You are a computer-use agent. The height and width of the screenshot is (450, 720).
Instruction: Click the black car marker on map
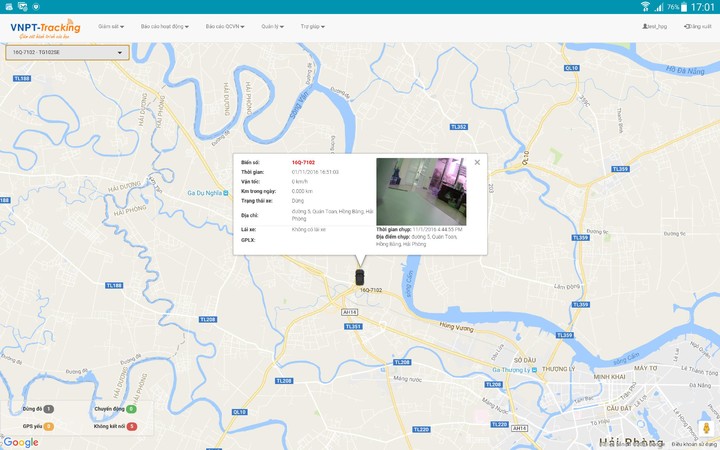tap(360, 277)
